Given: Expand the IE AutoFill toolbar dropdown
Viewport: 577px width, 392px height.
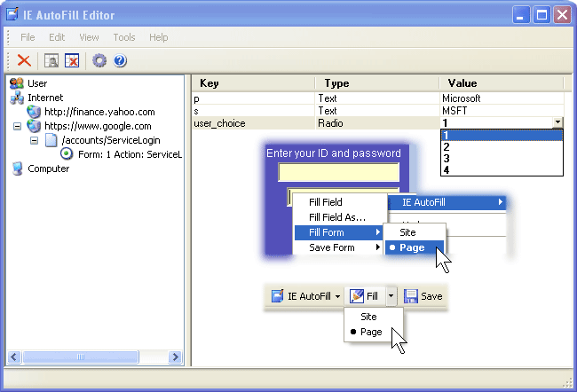Looking at the screenshot, I should click(337, 296).
